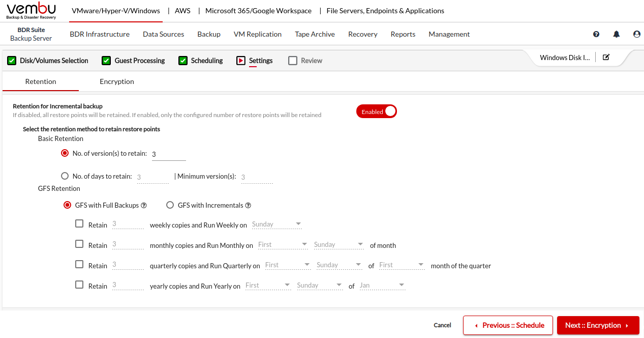This screenshot has height=338, width=644.
Task: Click the Vembu logo
Action: click(x=32, y=11)
